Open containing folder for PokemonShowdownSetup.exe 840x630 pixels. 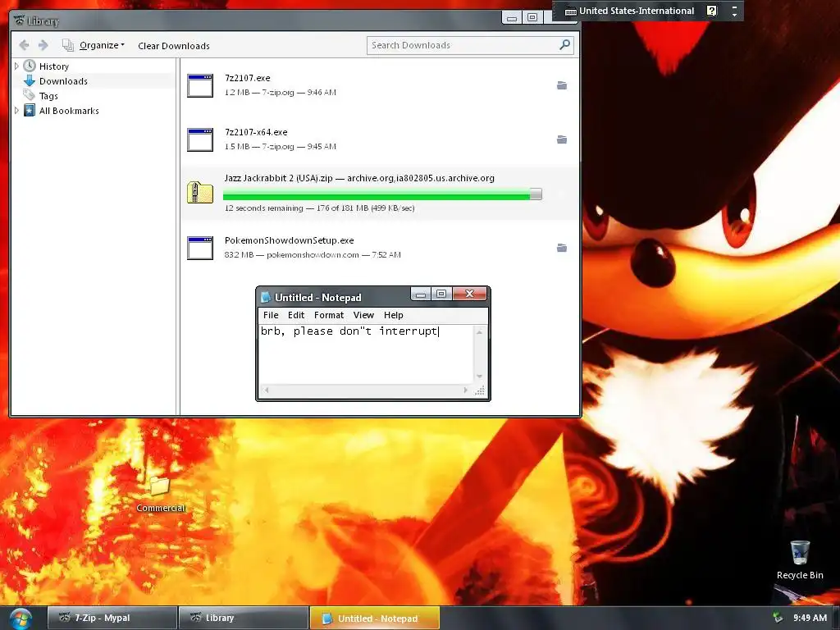[x=561, y=248]
